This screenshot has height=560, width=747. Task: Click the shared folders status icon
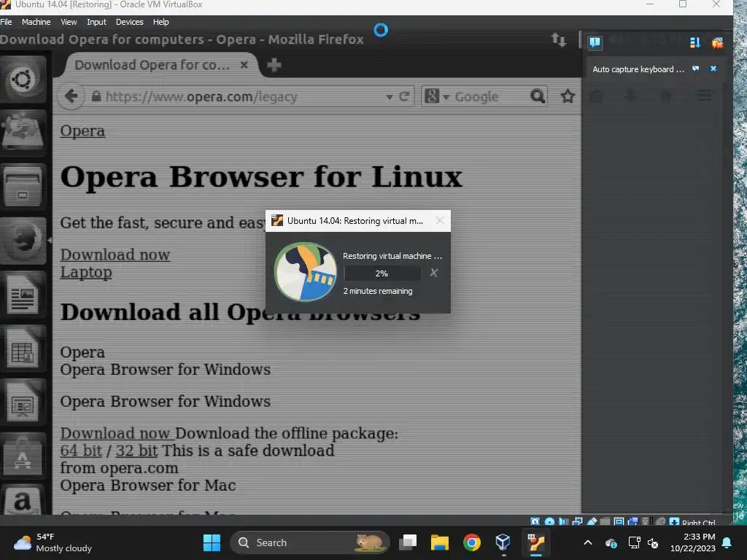tap(605, 521)
